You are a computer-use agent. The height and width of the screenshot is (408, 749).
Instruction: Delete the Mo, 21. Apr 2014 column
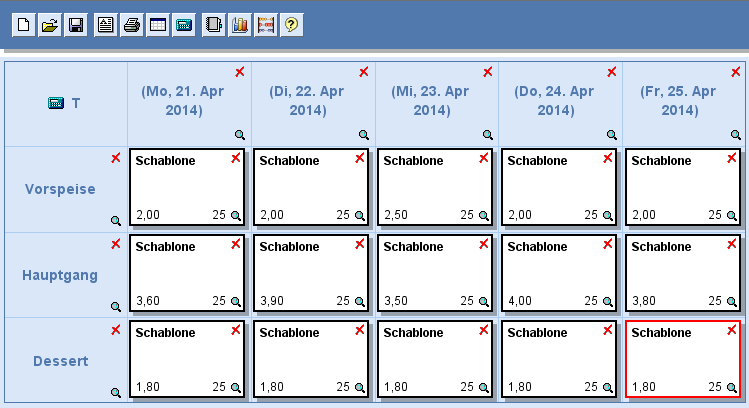click(240, 72)
